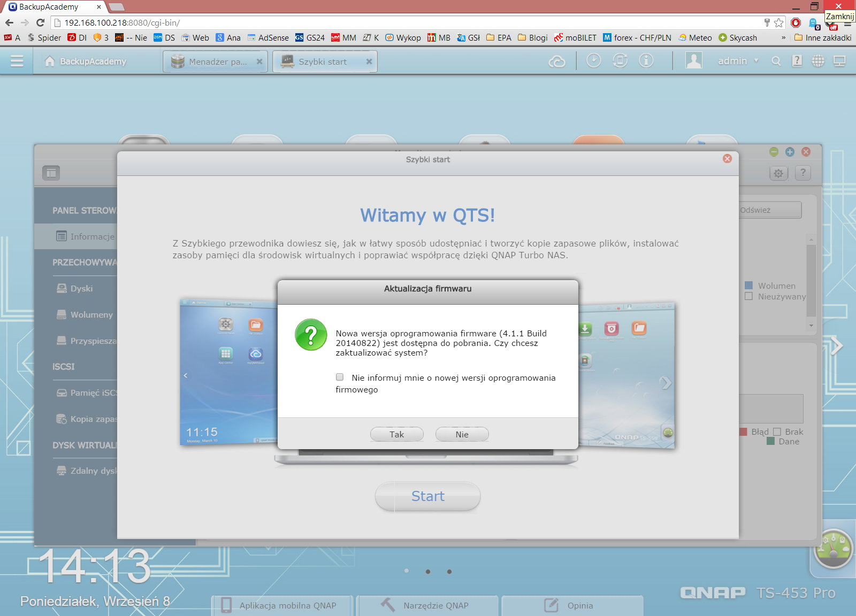Image resolution: width=856 pixels, height=616 pixels.
Task: Open the resource monitor dashboard gauge
Action: (833, 548)
